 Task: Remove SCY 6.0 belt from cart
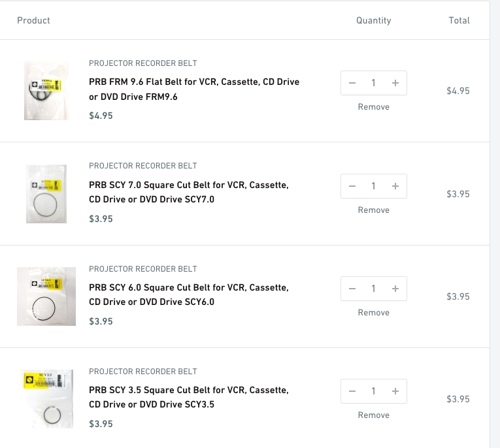373,313
